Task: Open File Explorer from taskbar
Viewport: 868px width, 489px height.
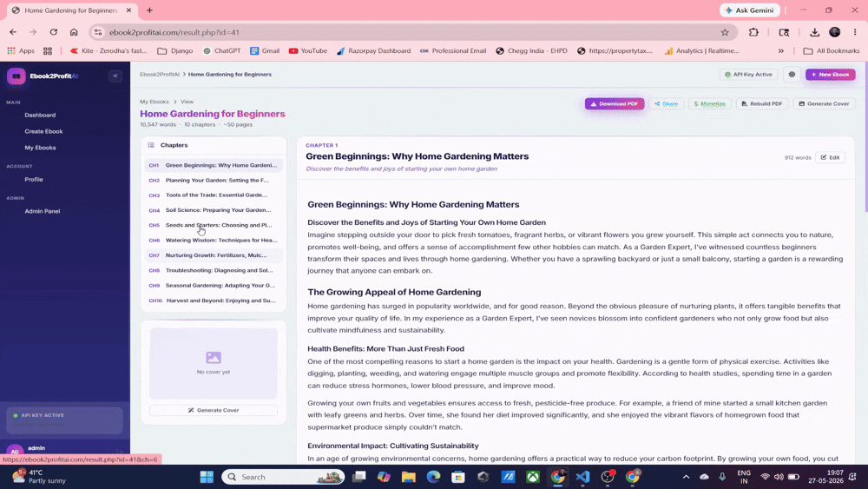Action: pyautogui.click(x=409, y=477)
